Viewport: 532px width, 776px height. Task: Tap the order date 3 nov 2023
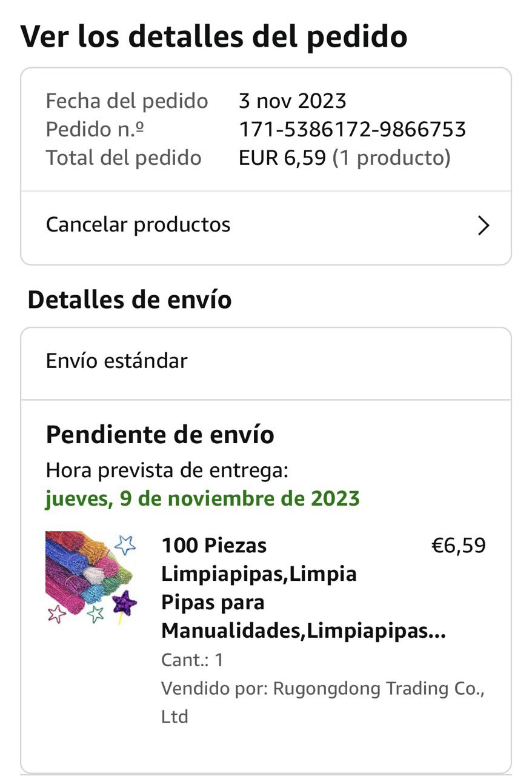(293, 101)
